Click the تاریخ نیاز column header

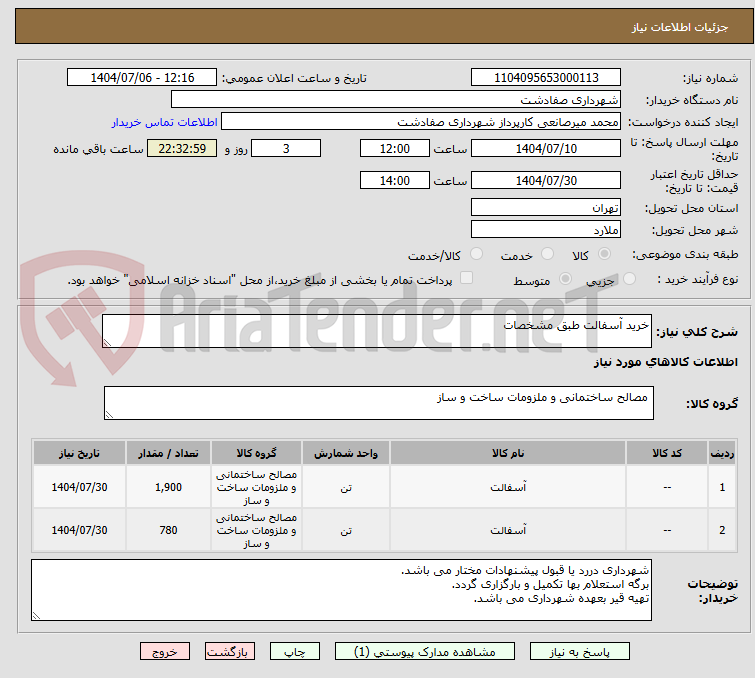click(79, 453)
